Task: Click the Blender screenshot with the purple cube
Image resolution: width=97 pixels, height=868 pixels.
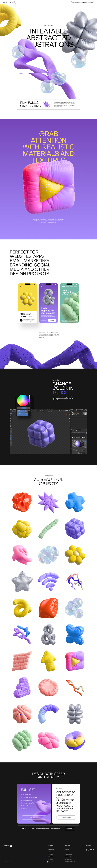Action: (48, 432)
